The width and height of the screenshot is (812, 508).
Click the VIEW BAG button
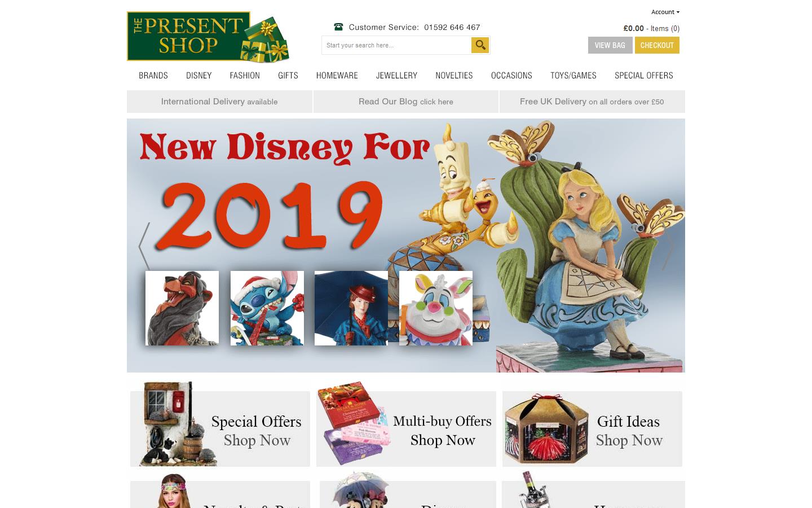click(x=610, y=45)
